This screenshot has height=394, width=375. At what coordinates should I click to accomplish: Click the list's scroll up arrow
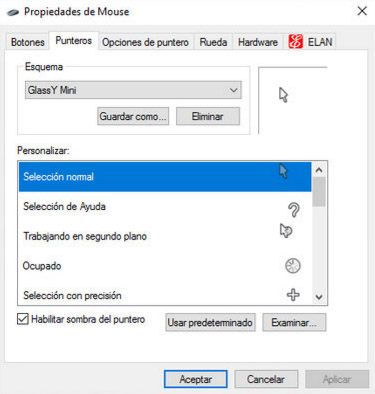click(x=319, y=170)
